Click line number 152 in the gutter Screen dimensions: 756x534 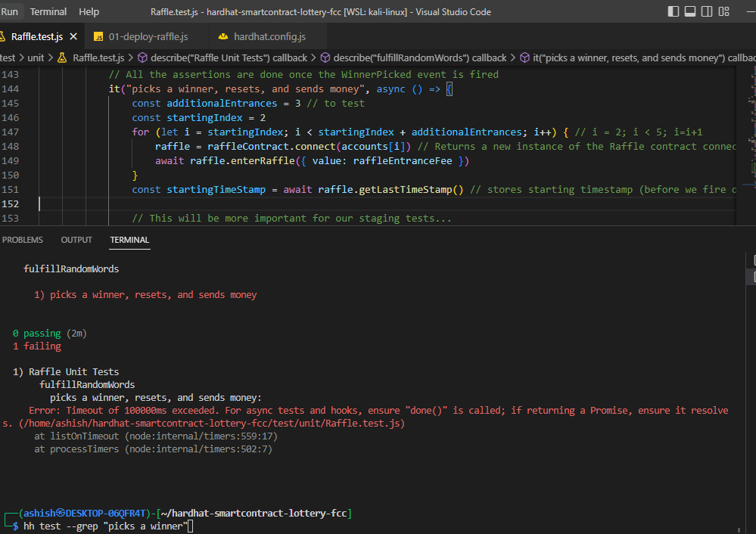point(10,204)
